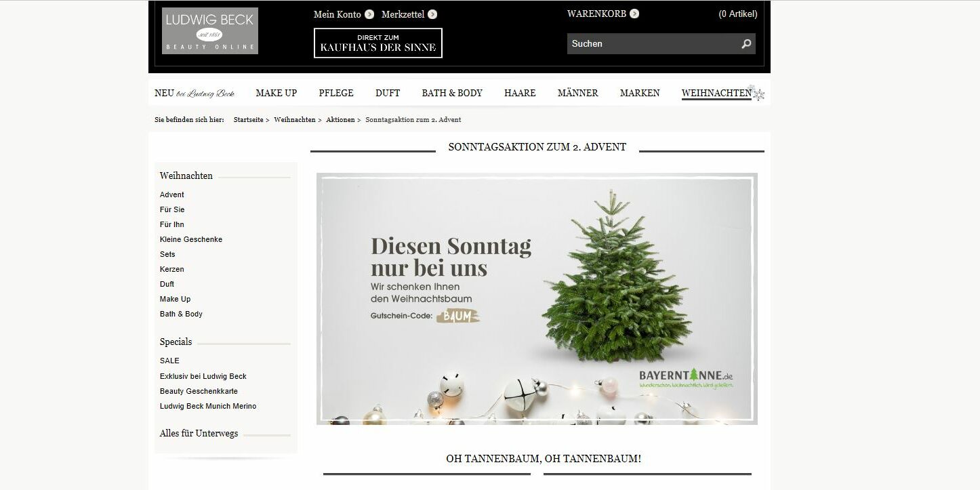Open the Bath & Body menu
The height and width of the screenshot is (490, 980).
click(452, 93)
